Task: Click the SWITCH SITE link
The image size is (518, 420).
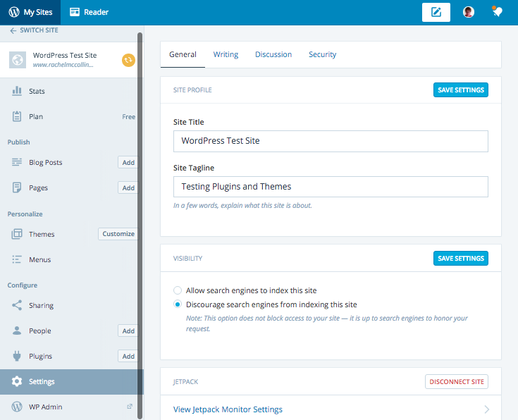Action: [x=39, y=30]
